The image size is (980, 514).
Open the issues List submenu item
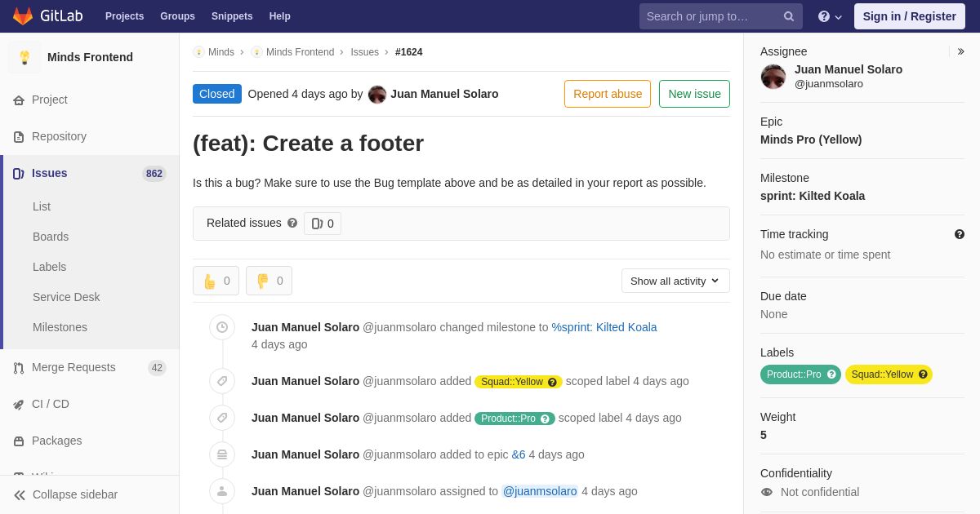point(42,206)
